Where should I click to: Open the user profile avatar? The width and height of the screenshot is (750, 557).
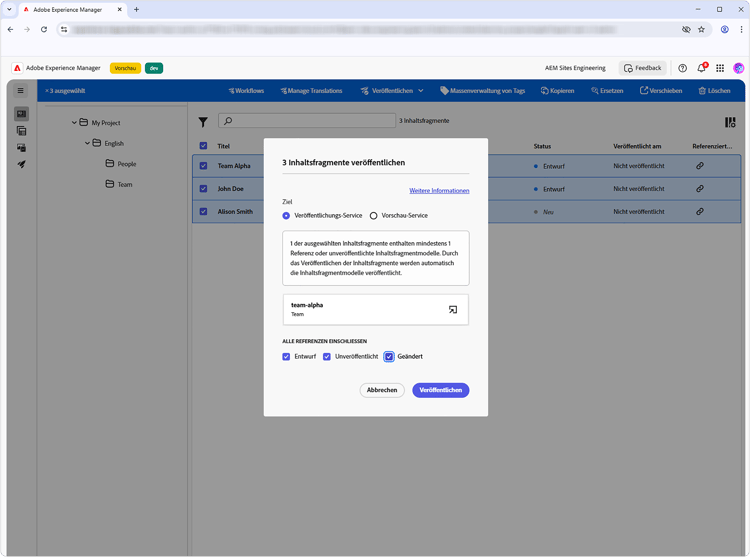click(x=739, y=68)
